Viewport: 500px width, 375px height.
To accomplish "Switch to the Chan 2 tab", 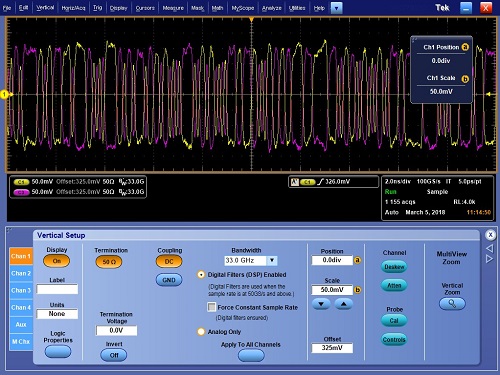I will coord(21,273).
